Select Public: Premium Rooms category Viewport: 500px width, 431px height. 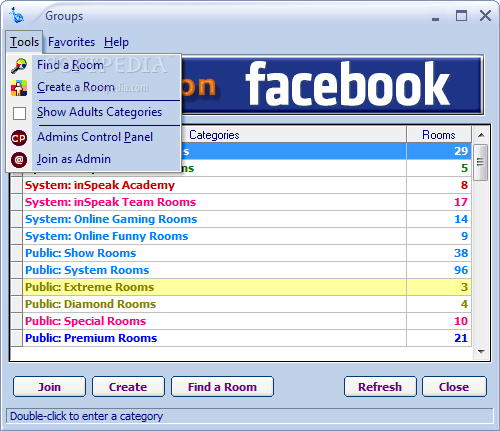coord(215,338)
